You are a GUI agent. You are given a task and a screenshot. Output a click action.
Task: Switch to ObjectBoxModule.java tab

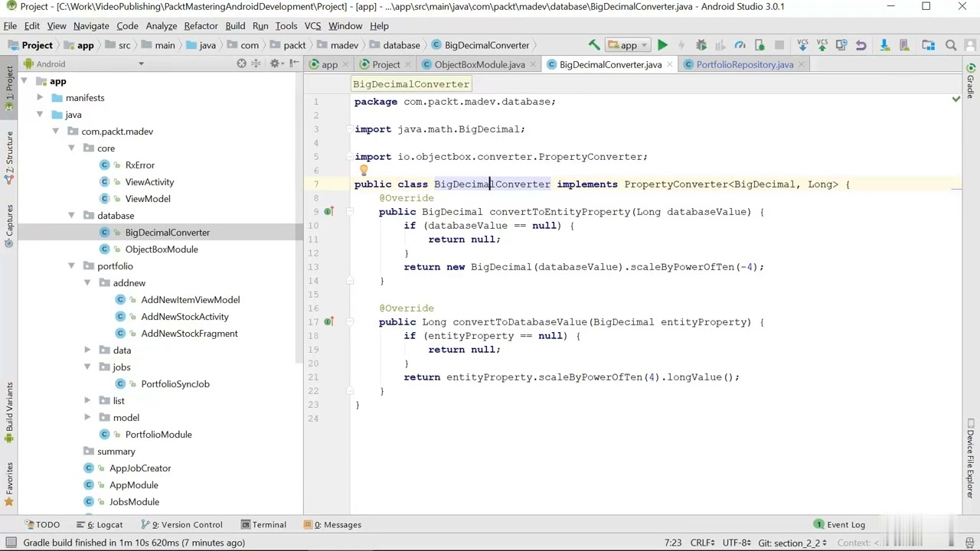click(x=479, y=64)
